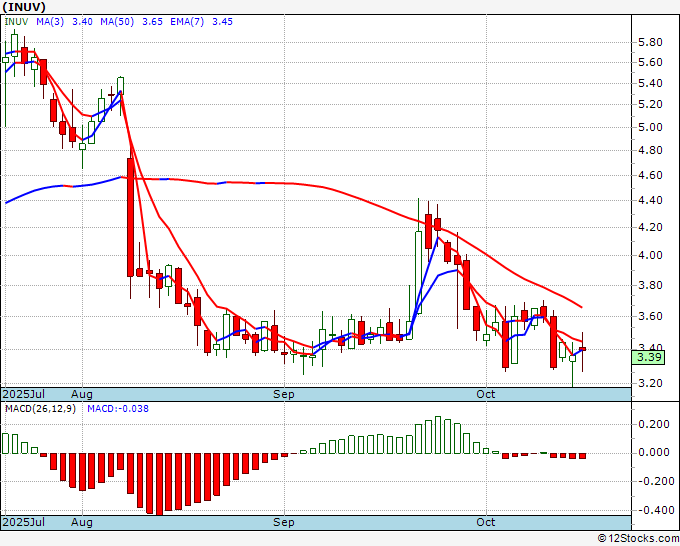Click the 5.00 price axis label
Viewport: 680px width, 546px height.
click(650, 128)
